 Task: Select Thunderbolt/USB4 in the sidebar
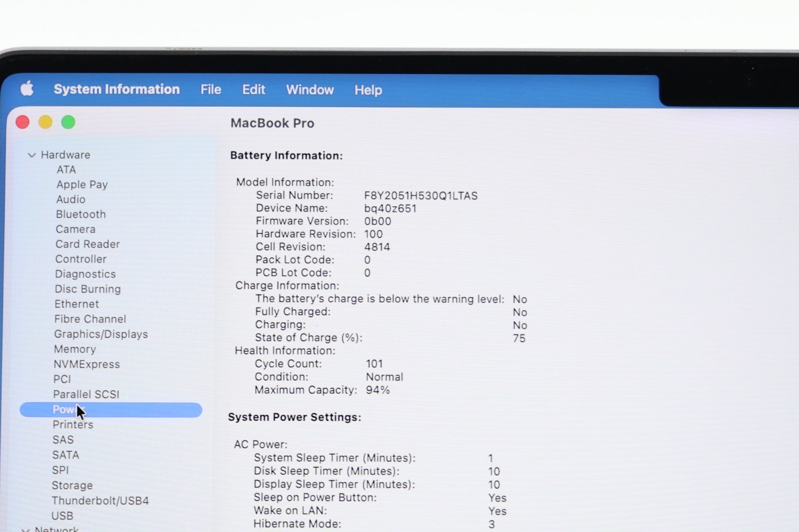pos(100,500)
